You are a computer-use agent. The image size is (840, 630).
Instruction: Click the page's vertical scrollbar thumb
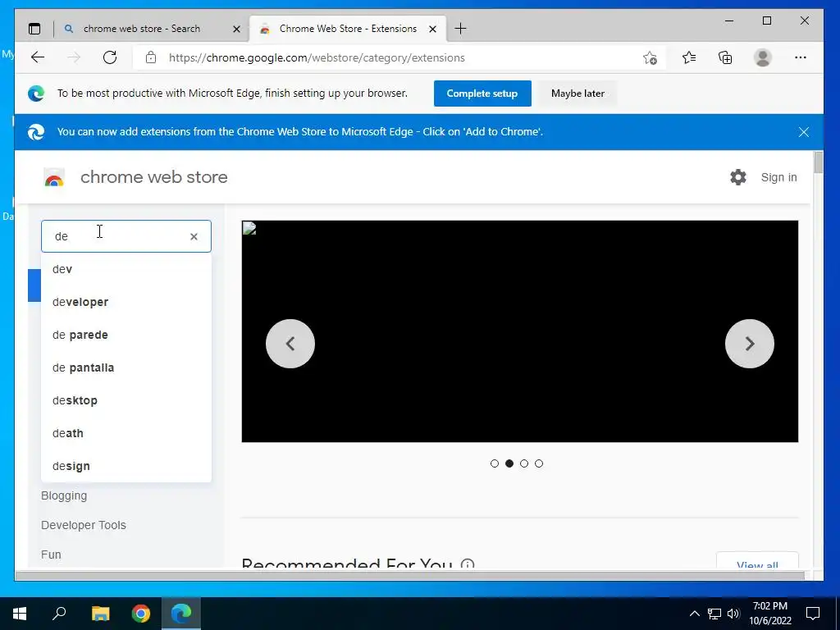pos(818,162)
